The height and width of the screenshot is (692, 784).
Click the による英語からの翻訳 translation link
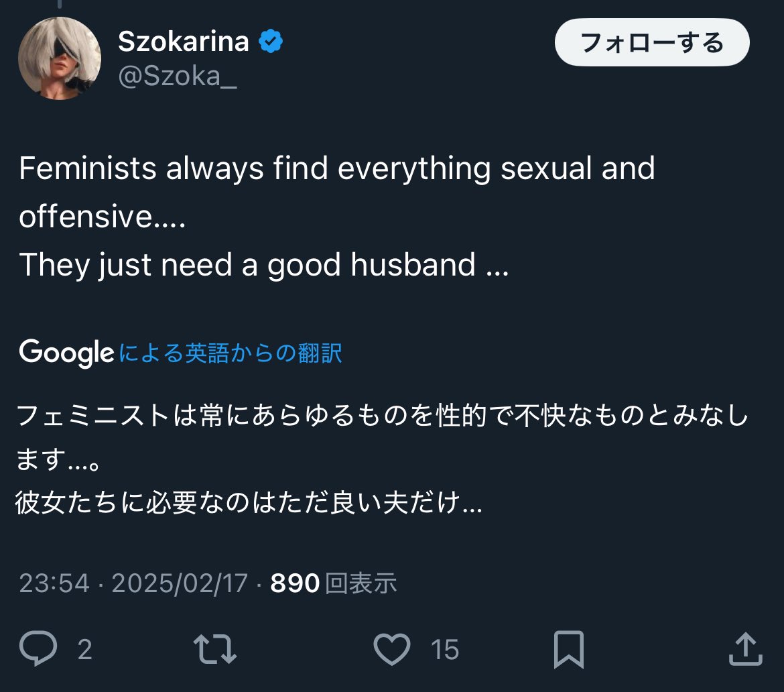(231, 353)
